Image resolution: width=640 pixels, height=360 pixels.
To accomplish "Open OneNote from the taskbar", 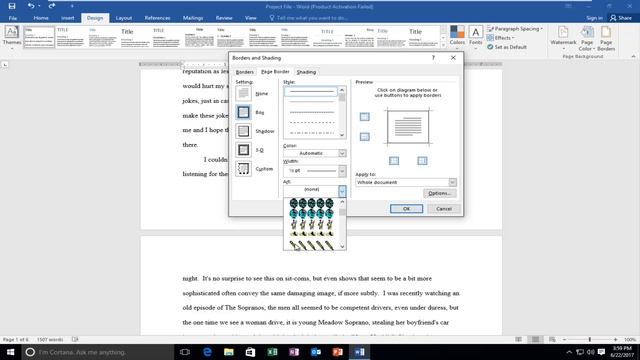I will [x=294, y=352].
